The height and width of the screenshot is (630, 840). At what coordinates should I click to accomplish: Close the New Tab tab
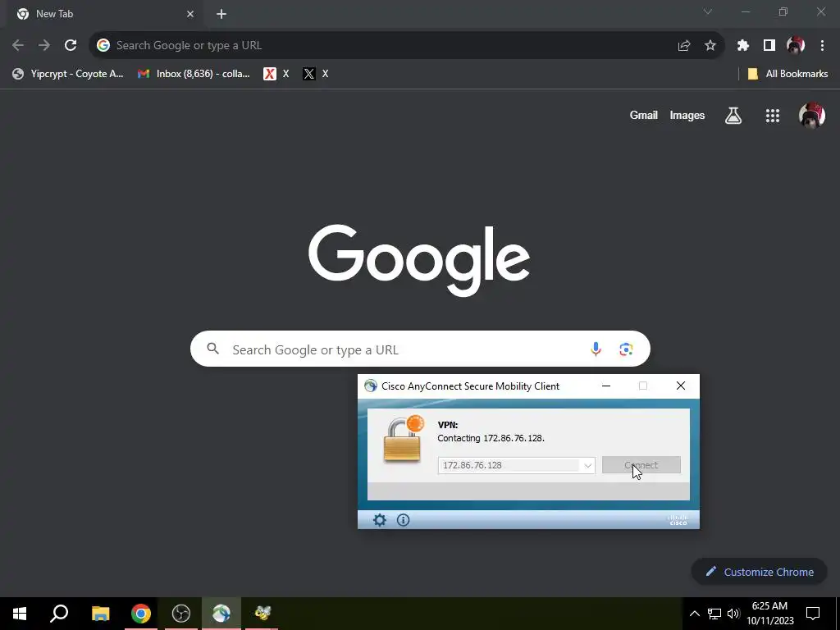[190, 14]
